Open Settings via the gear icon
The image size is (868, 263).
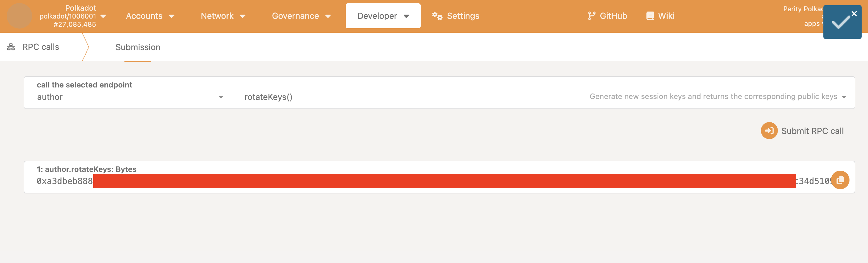pos(437,16)
